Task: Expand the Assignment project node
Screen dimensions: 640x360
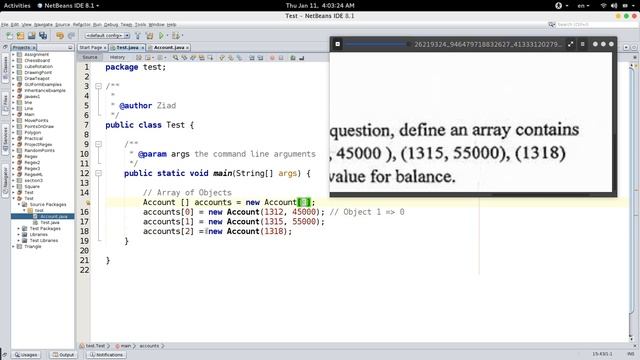Action: pyautogui.click(x=13, y=54)
